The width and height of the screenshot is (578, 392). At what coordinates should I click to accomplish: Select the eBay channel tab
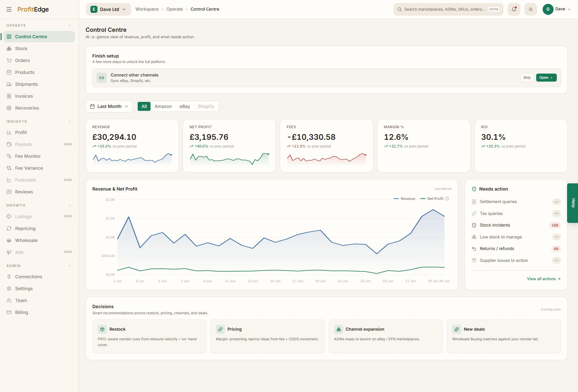coord(185,106)
